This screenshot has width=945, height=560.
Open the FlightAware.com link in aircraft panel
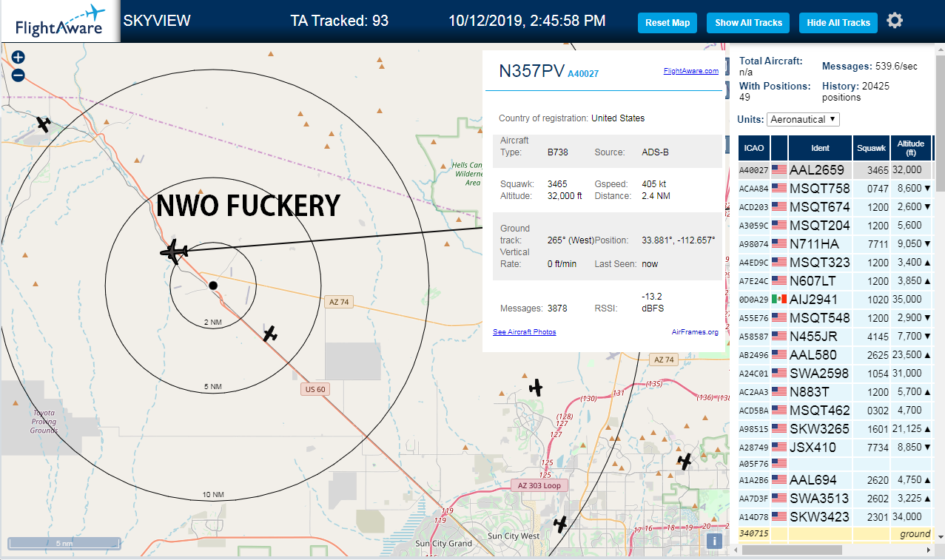pos(691,71)
